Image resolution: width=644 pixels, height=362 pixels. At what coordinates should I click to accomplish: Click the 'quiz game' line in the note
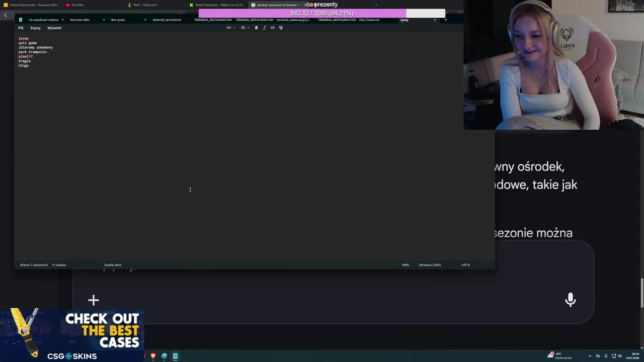tap(28, 43)
